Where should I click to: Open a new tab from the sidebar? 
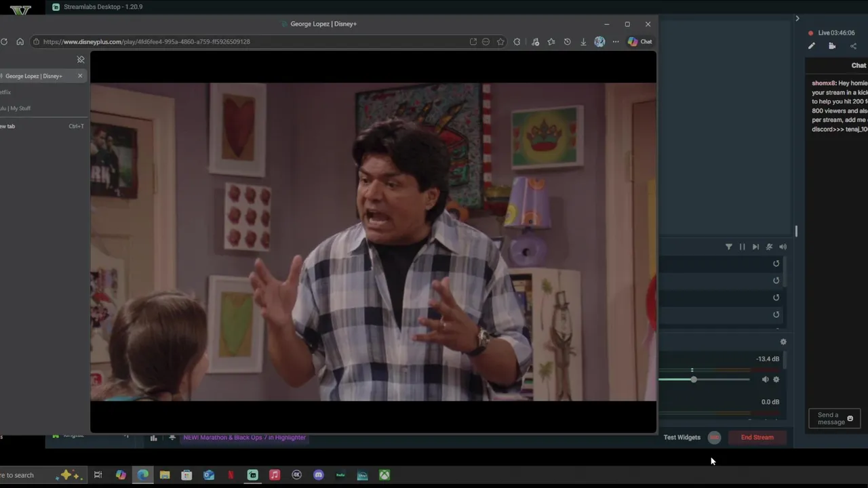pos(41,126)
